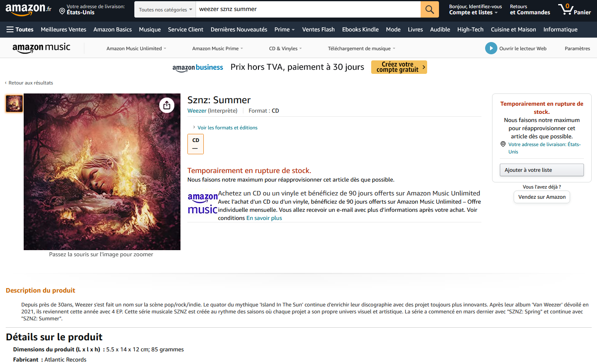This screenshot has width=597, height=364.
Task: Expand Toutes nos catégories search dropdown
Action: pyautogui.click(x=165, y=9)
